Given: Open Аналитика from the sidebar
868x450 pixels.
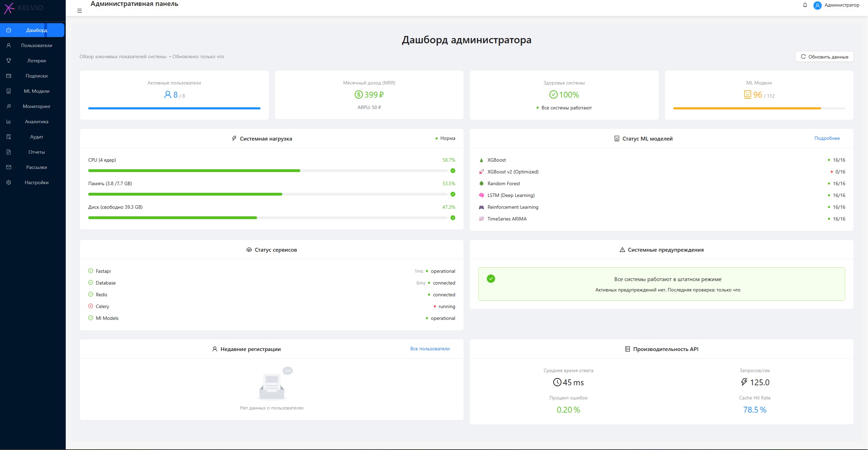Looking at the screenshot, I should point(36,121).
